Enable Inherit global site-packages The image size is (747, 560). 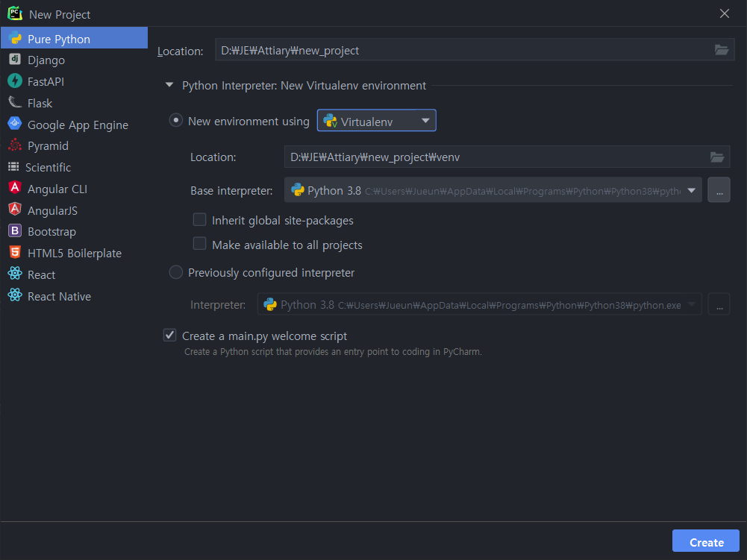[199, 219]
